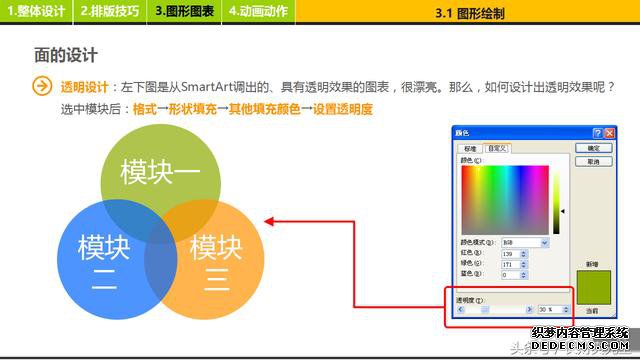Click the 蓝色 value spinner arrows
Viewport: 640px width, 360px height.
pyautogui.click(x=523, y=275)
